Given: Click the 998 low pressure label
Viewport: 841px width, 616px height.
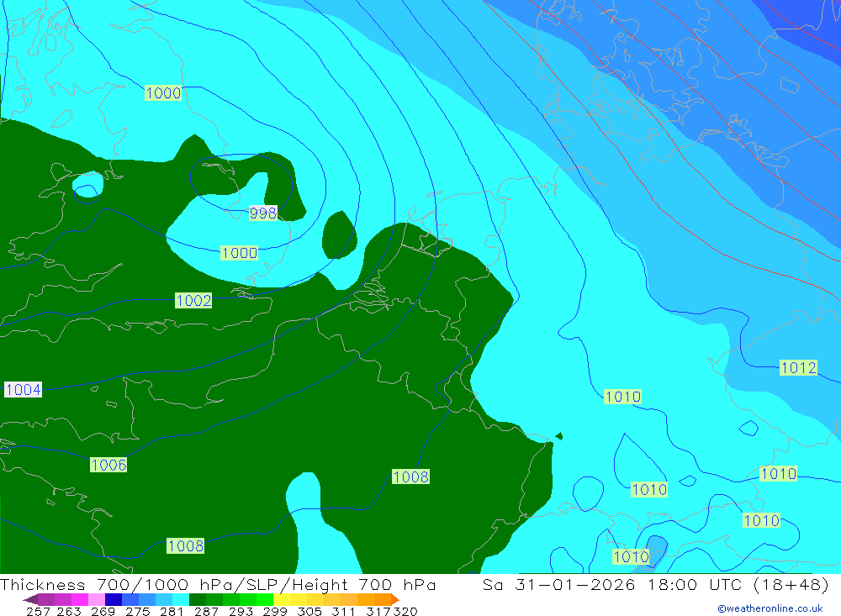Looking at the screenshot, I should 262,213.
